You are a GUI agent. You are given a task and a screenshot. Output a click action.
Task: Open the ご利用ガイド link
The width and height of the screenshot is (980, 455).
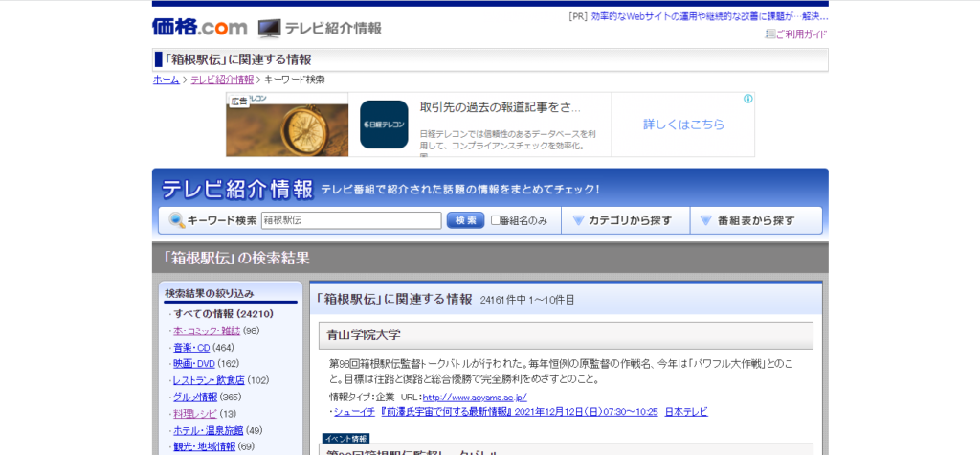801,34
